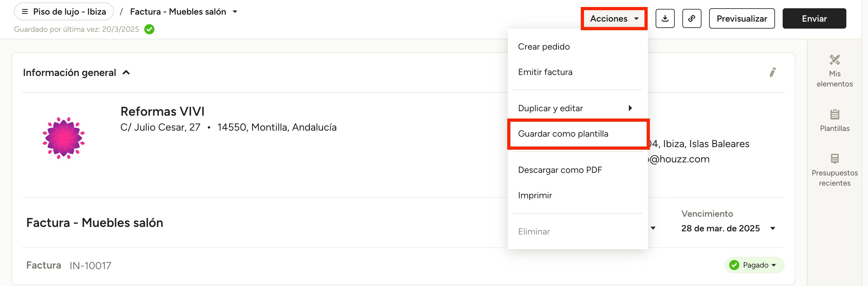Click the hamburger icon beside Piso de lujo
The width and height of the screenshot is (868, 286).
coord(25,12)
